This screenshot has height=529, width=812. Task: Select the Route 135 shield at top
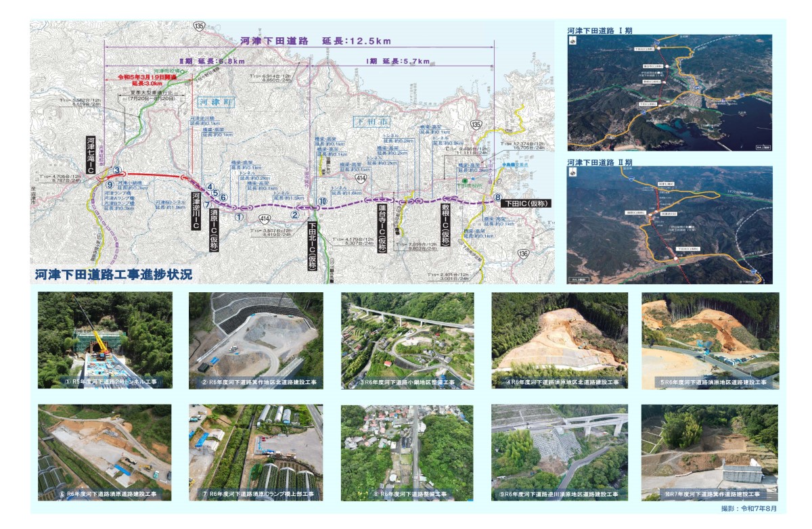click(x=200, y=26)
